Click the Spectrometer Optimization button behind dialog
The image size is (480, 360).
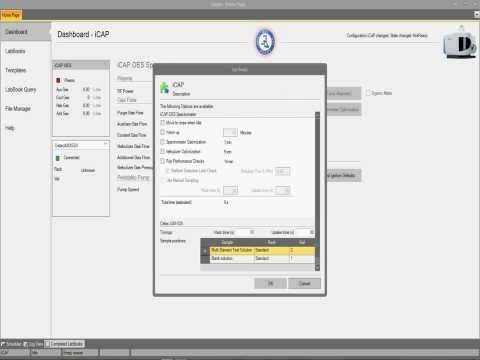click(x=344, y=109)
